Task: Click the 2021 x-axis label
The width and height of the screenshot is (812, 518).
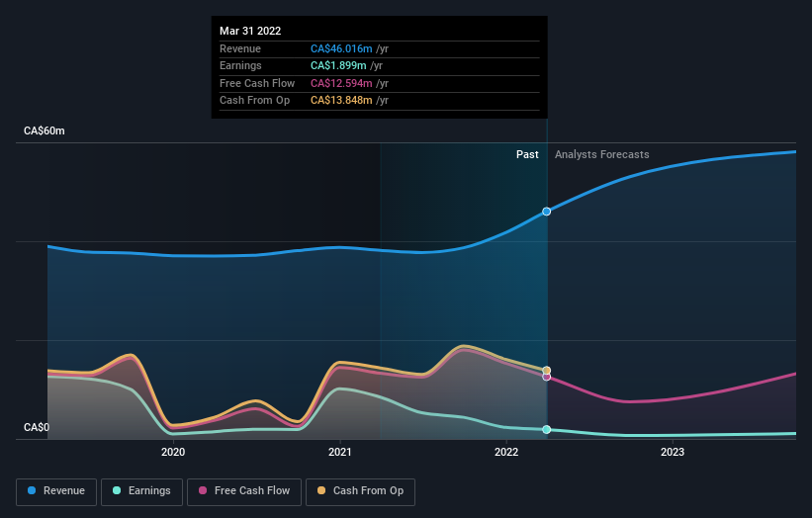Action: 339,452
